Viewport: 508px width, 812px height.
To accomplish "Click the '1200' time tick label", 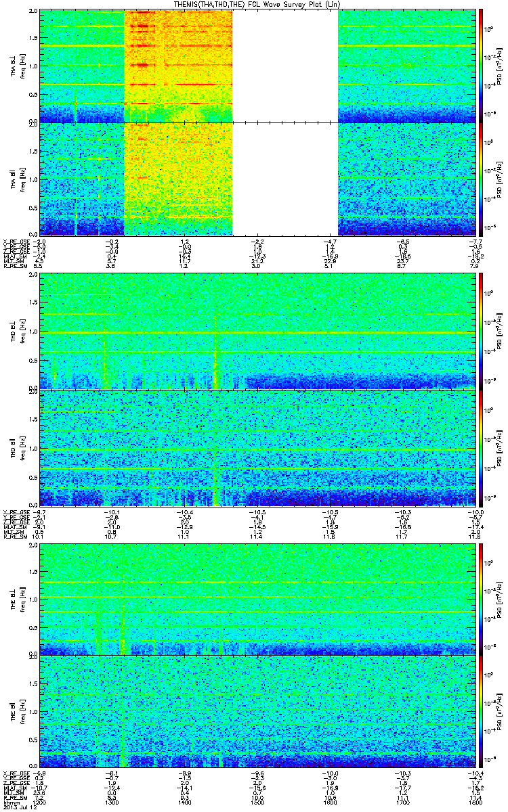I will point(39,802).
